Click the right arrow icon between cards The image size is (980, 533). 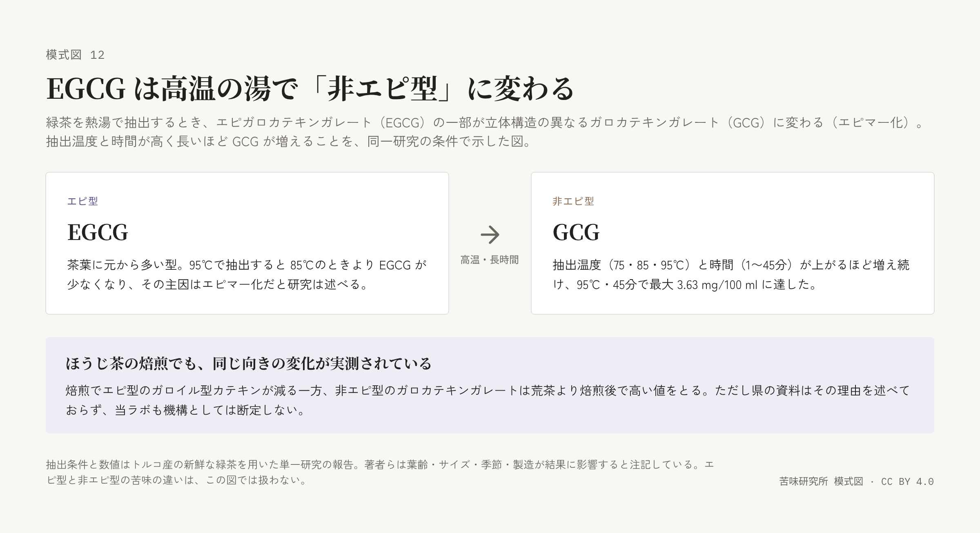[x=490, y=235]
